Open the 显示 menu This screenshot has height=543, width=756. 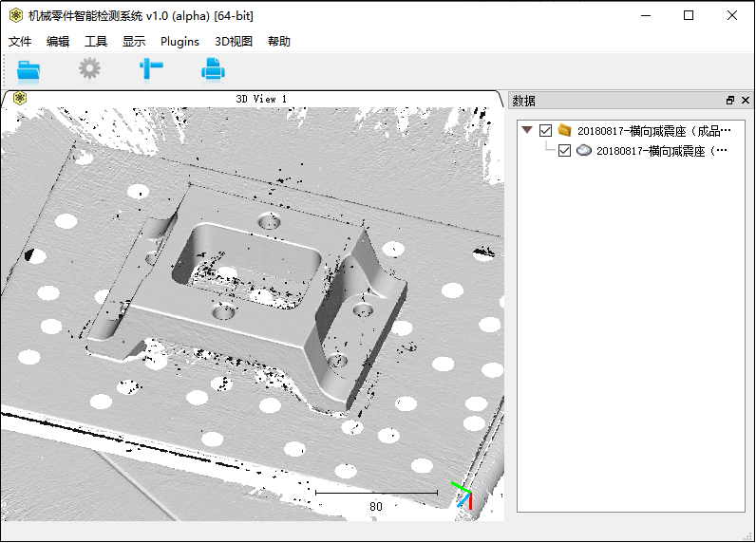(134, 42)
